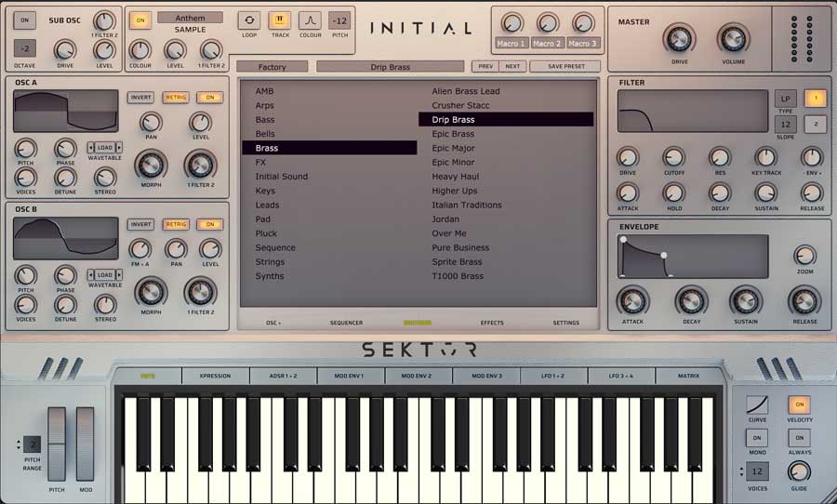The image size is (837, 504).
Task: Click OSC A previous wavetable arrow
Action: [x=91, y=147]
